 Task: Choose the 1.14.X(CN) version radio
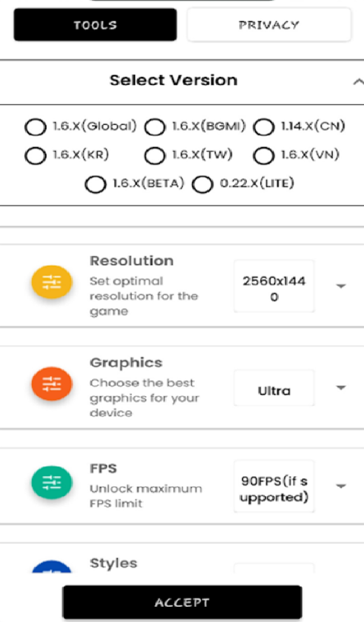tap(263, 128)
